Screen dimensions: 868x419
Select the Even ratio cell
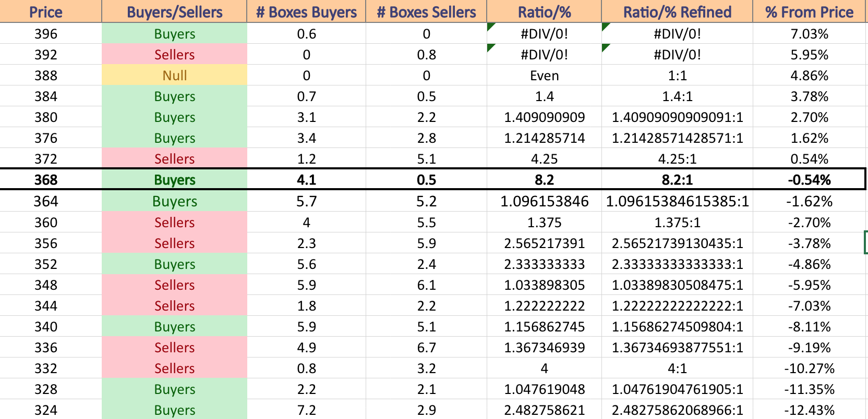(544, 76)
